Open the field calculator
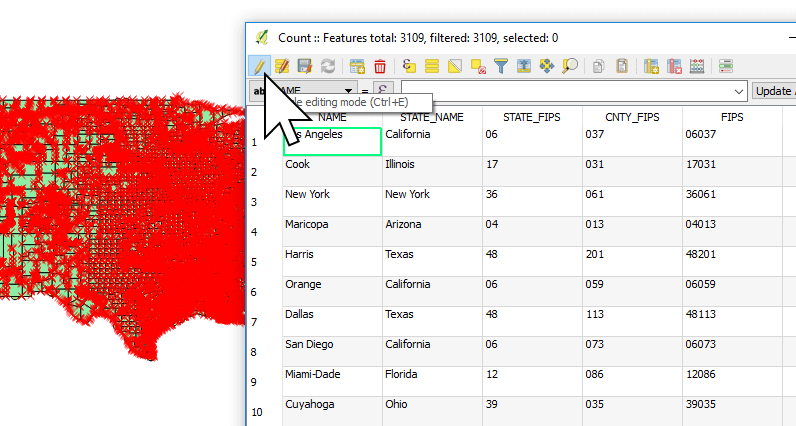This screenshot has height=426, width=796. 697,66
